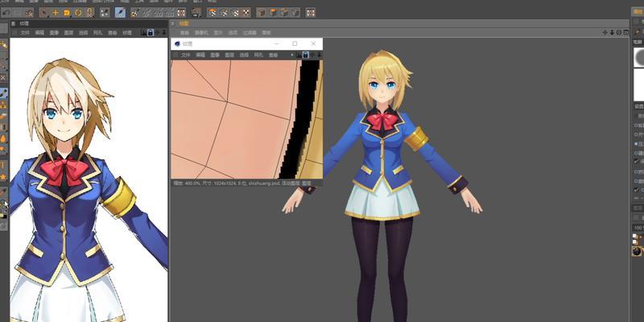Click the histogram icon in docked texture panel
Viewport: 644px width, 322px height.
pyautogui.click(x=143, y=32)
